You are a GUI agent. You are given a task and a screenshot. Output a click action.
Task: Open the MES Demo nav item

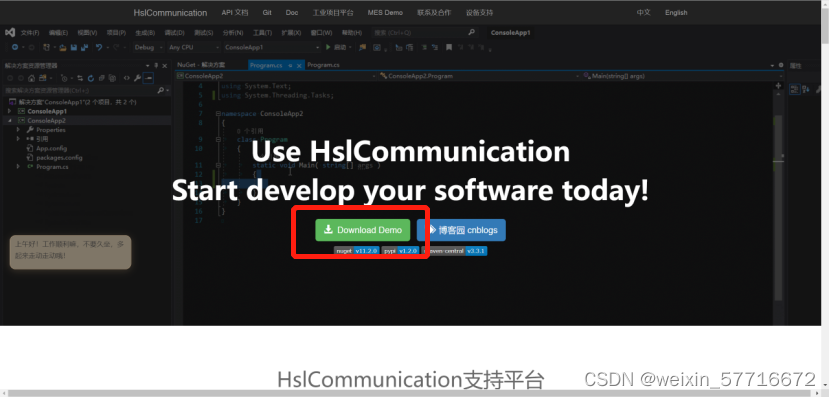[x=385, y=13]
